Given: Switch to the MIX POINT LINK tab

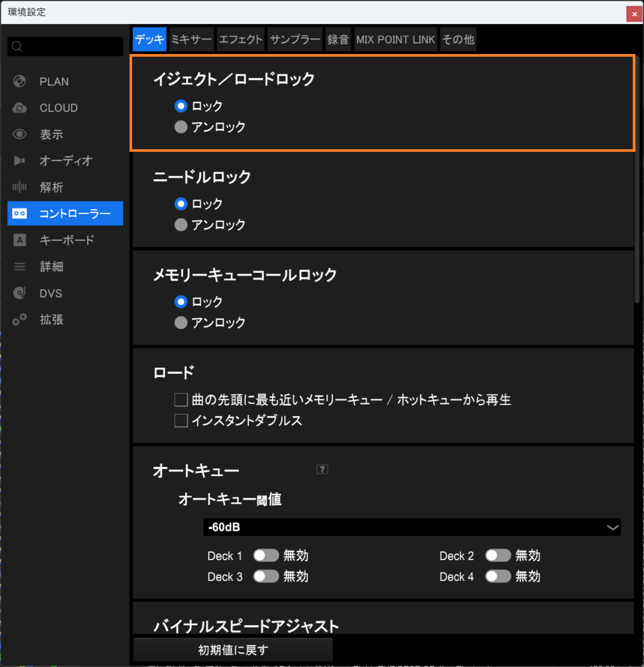Looking at the screenshot, I should (x=396, y=40).
